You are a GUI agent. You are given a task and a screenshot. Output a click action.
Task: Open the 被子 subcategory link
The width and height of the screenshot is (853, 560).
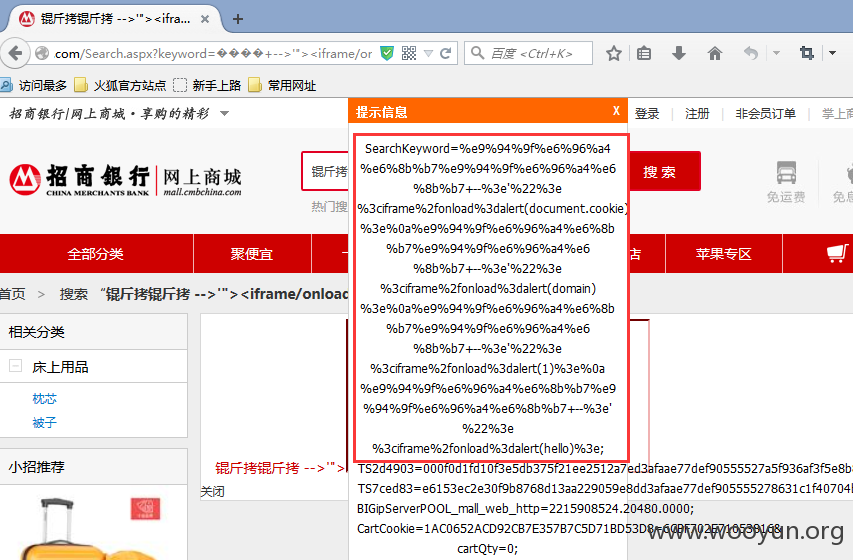tap(45, 422)
